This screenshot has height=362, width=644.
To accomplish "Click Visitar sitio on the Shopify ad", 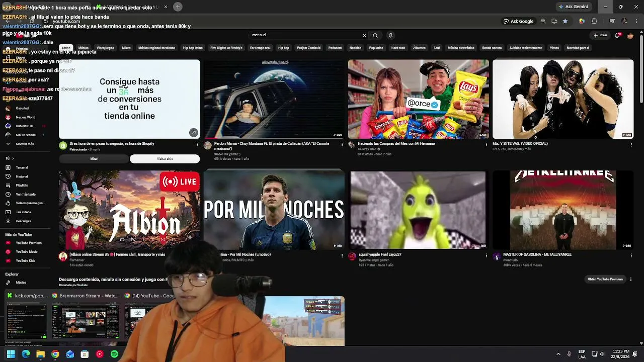I will coord(165,159).
